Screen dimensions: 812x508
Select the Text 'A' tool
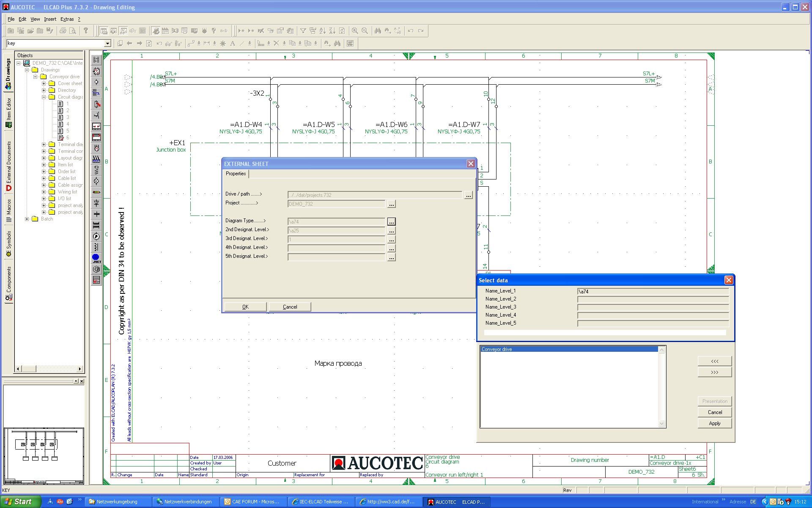232,43
